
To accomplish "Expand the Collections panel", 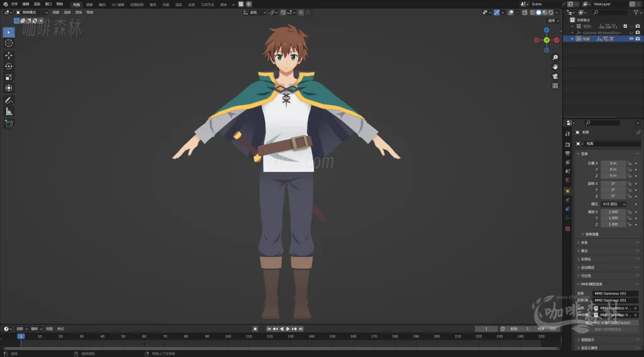I will click(x=584, y=251).
